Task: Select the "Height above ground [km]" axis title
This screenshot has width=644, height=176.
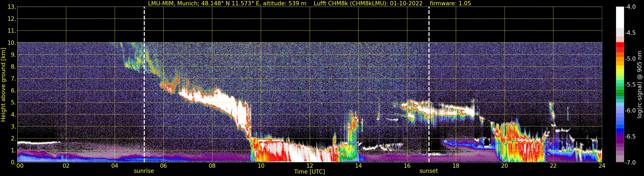Action: [x=3, y=85]
